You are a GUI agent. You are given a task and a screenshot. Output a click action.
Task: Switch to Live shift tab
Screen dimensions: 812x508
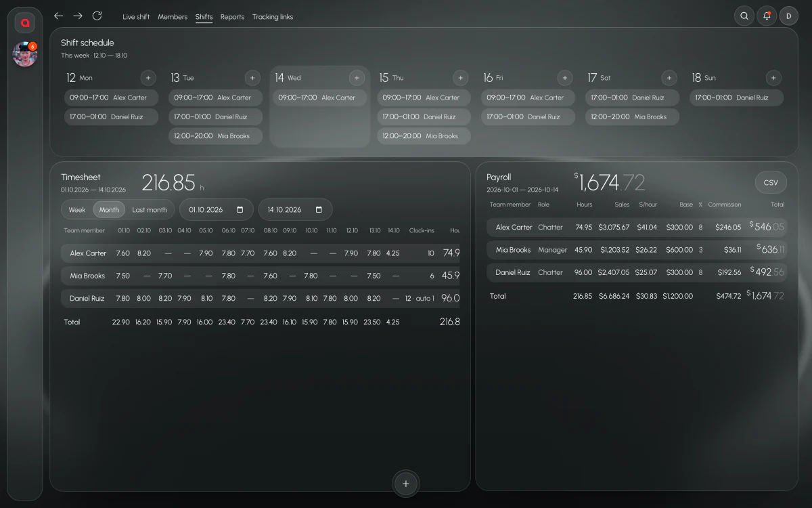coord(136,17)
